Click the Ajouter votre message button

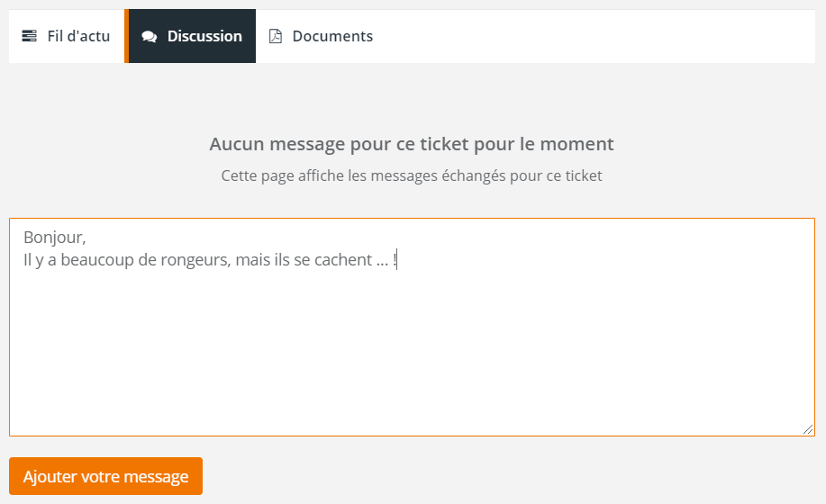106,476
